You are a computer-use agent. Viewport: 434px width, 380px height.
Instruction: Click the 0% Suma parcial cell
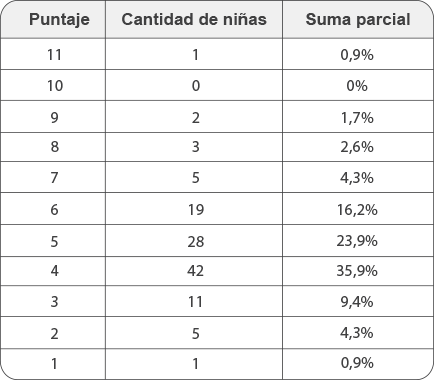[358, 85]
